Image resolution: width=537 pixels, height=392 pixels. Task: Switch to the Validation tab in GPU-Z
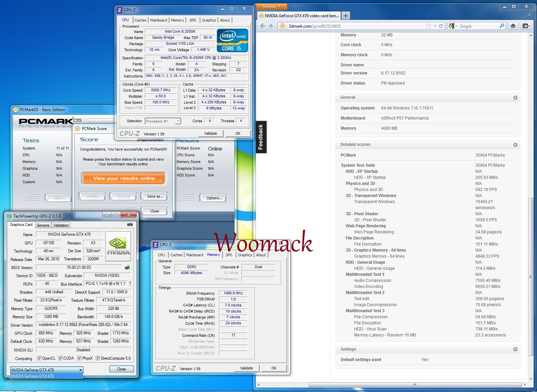click(61, 225)
